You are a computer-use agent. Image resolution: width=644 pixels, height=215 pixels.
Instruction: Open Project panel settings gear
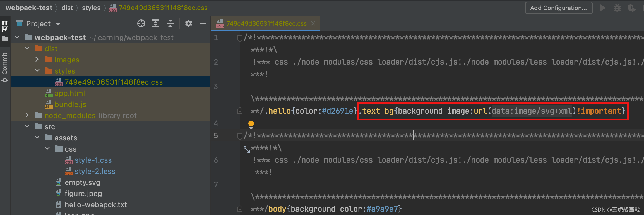[x=189, y=24]
